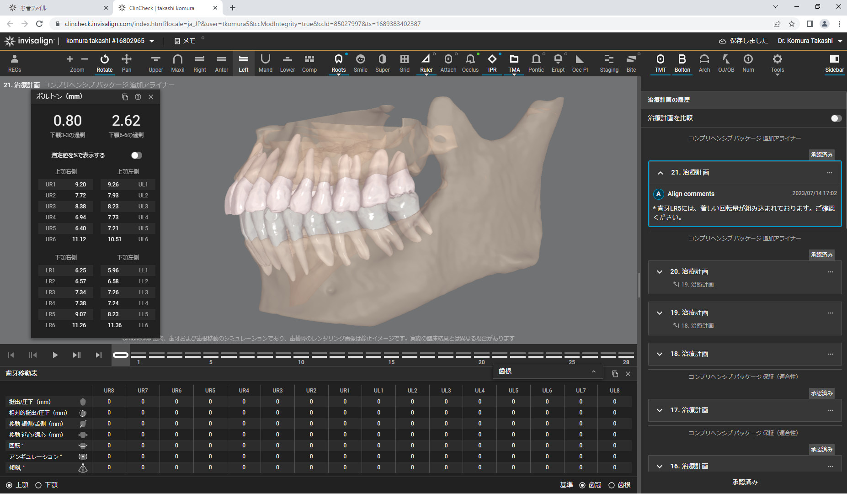The width and height of the screenshot is (847, 504).
Task: Play the treatment animation
Action: coord(55,355)
